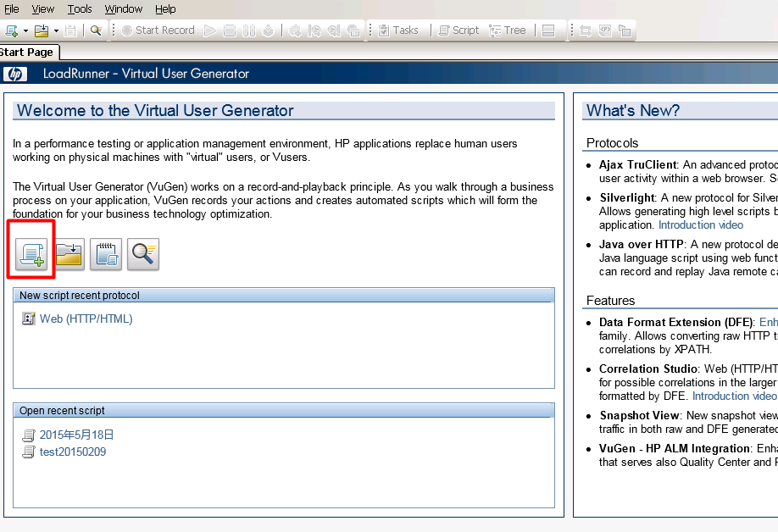This screenshot has width=778, height=532.
Task: Click the Open Script folder toolbar icon
Action: [x=42, y=30]
